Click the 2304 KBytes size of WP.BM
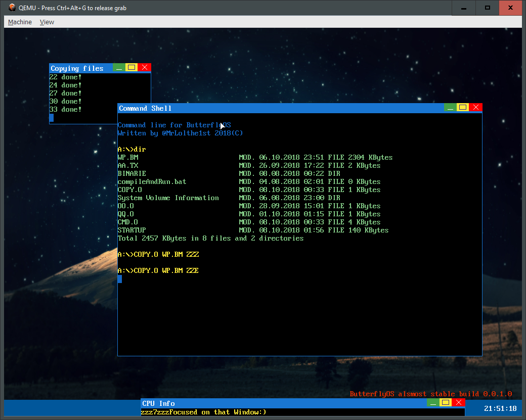Image resolution: width=526 pixels, height=420 pixels. pyautogui.click(x=370, y=158)
